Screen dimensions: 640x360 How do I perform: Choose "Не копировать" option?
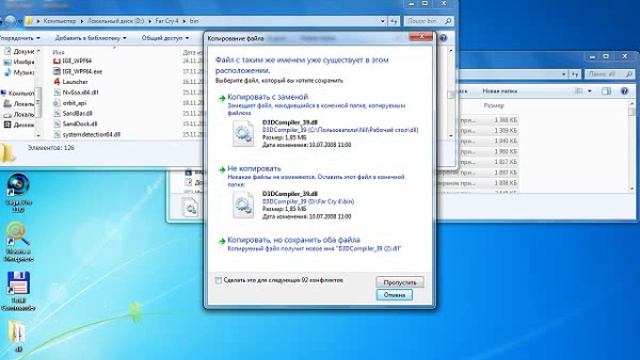254,169
